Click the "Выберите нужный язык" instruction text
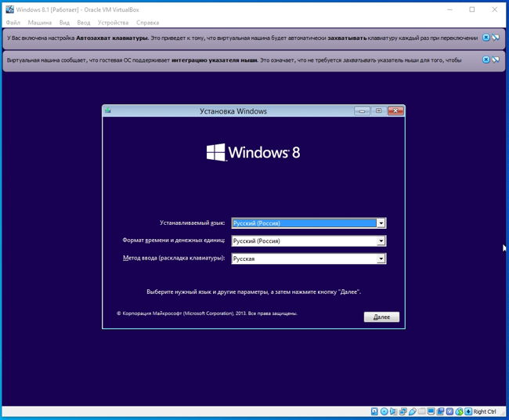Viewport: 509px width, 420px height. (x=254, y=292)
